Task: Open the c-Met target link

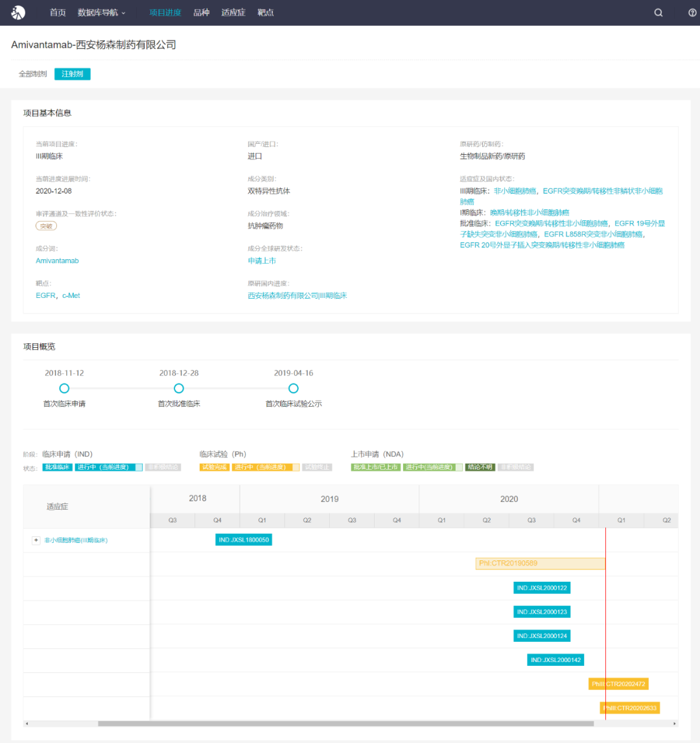Action: 71,295
